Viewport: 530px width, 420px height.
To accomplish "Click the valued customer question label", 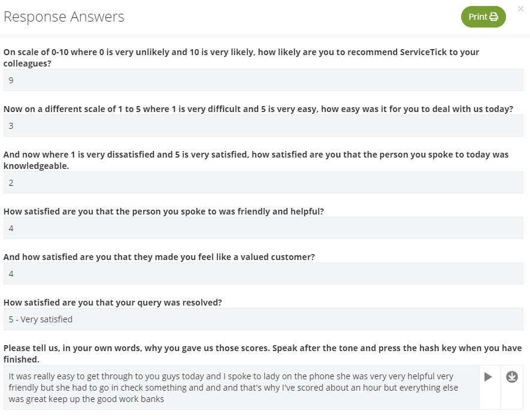I will (159, 257).
